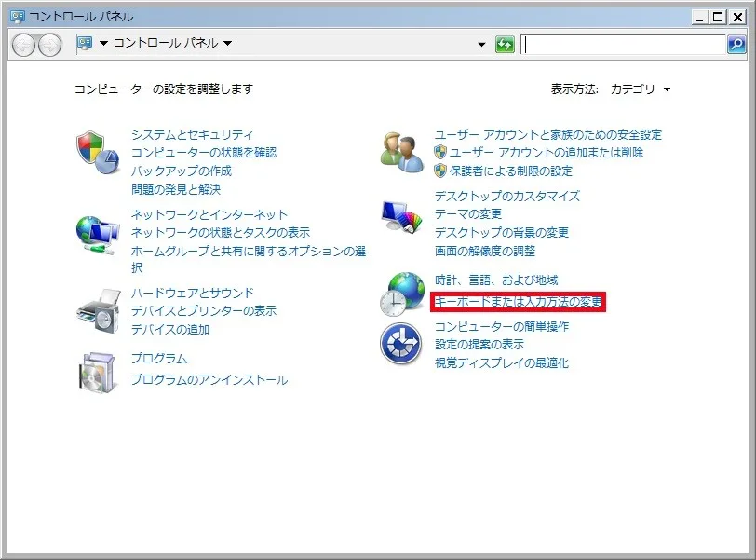
Task: Click 問題の発見と解決 link
Action: tap(176, 189)
